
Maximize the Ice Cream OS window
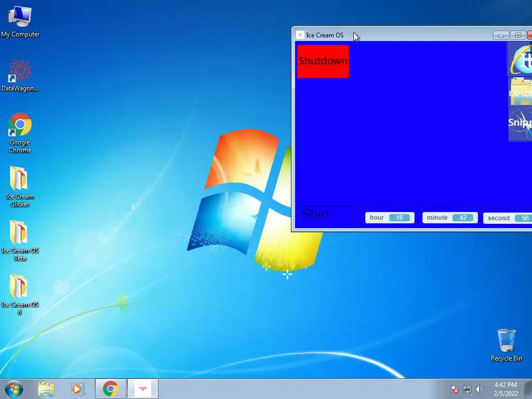tap(518, 35)
